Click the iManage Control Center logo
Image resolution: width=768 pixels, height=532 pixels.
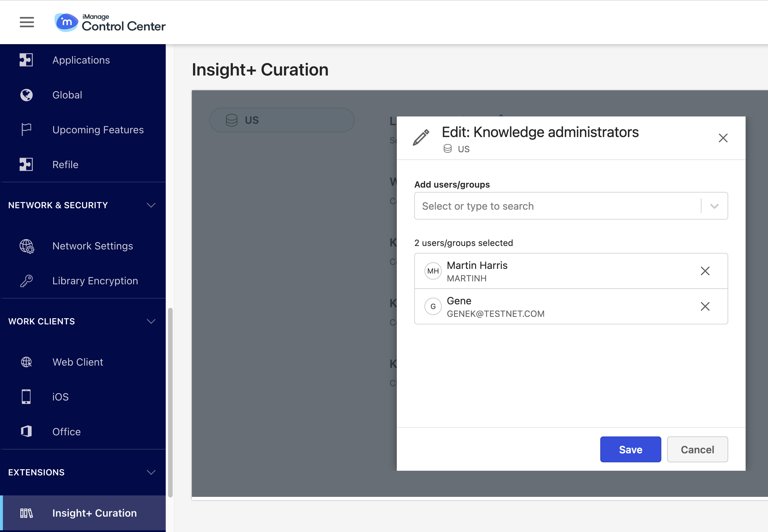[x=110, y=23]
